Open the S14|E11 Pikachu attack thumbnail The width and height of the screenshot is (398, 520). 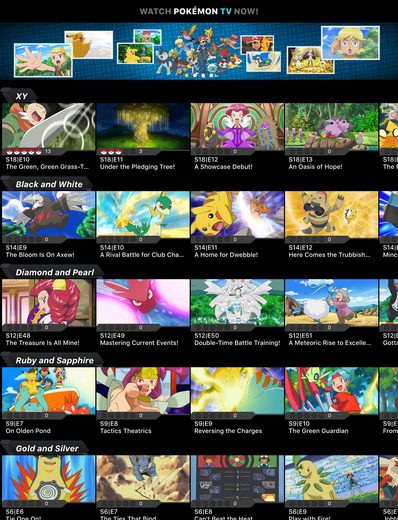[x=237, y=214]
